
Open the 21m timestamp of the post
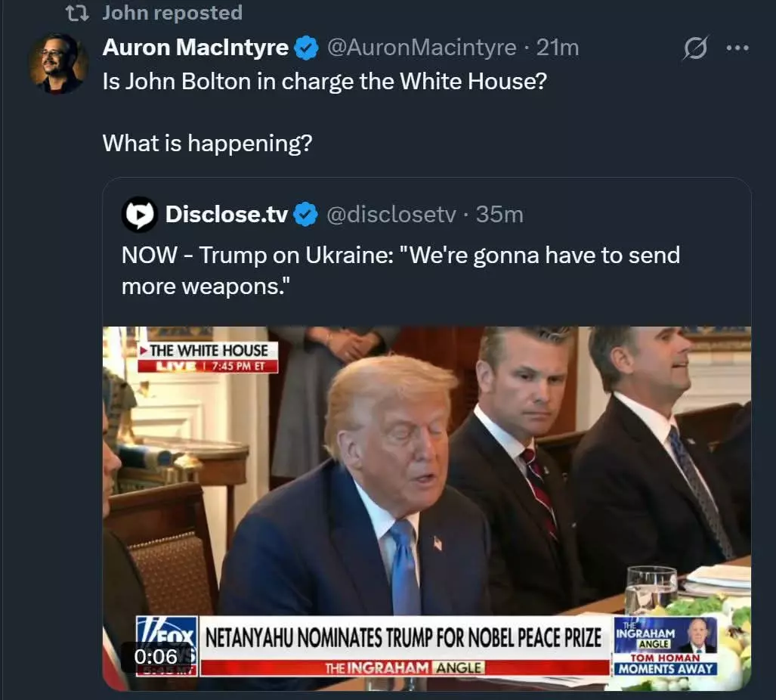click(x=558, y=48)
